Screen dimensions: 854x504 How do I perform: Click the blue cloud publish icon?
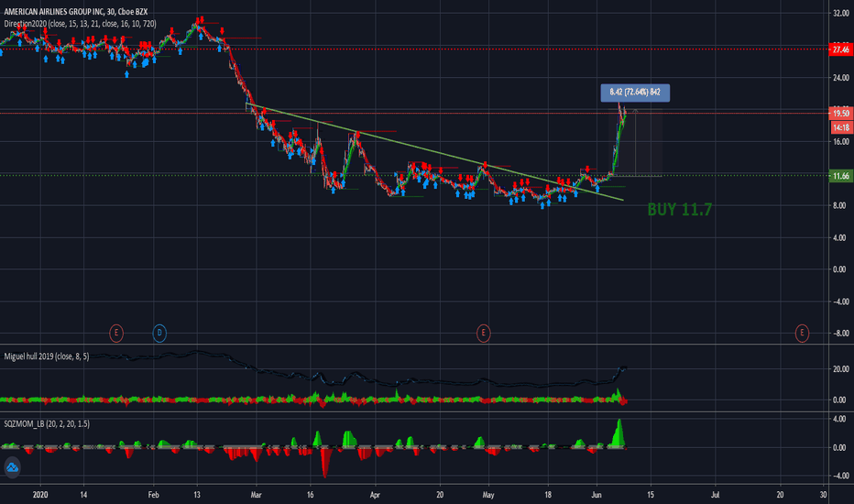pos(12,467)
